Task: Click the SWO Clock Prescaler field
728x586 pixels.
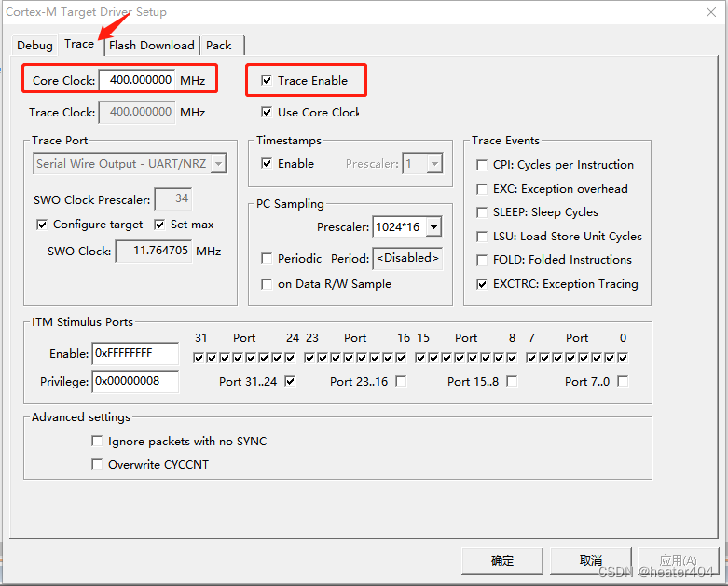Action: pos(173,199)
